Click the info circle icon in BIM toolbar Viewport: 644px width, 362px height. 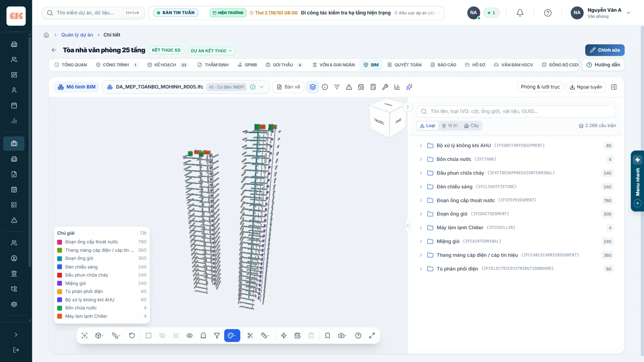pyautogui.click(x=325, y=87)
